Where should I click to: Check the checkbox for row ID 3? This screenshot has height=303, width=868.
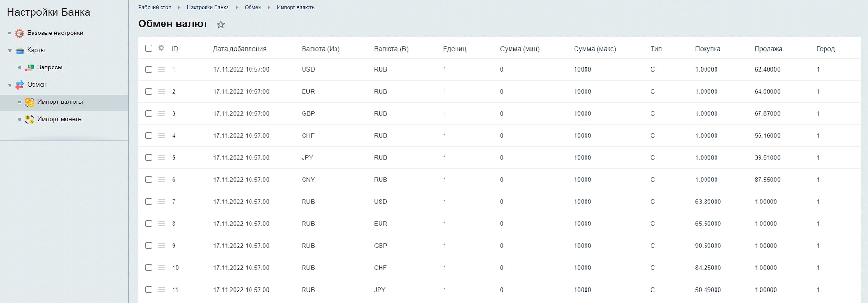click(x=149, y=114)
